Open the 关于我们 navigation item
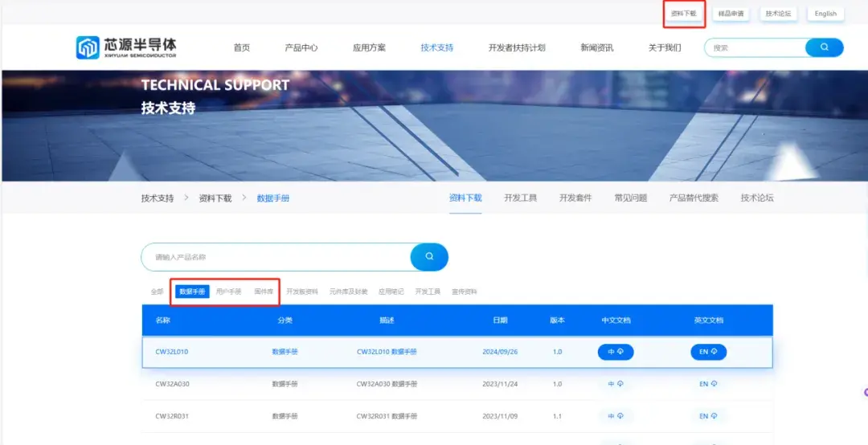The image size is (868, 445). tap(665, 47)
